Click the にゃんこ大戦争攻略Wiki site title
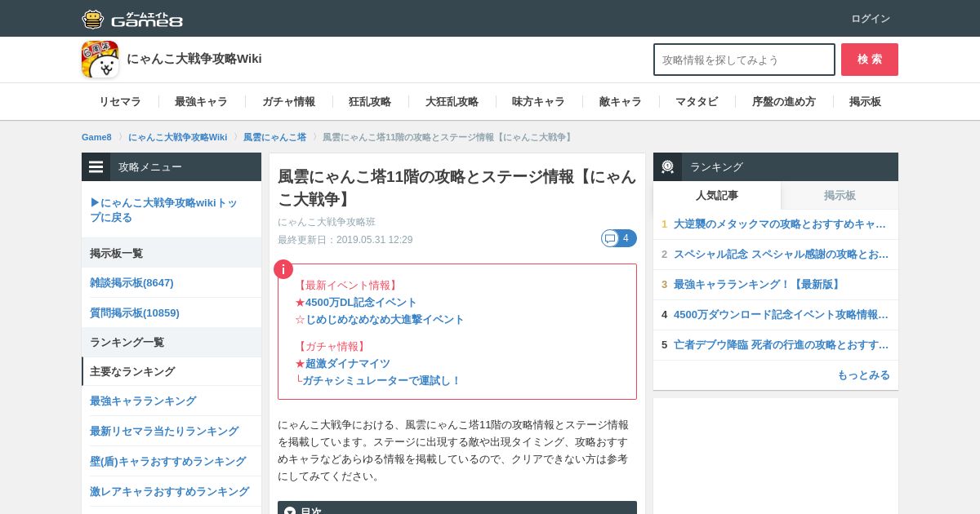 (x=194, y=59)
